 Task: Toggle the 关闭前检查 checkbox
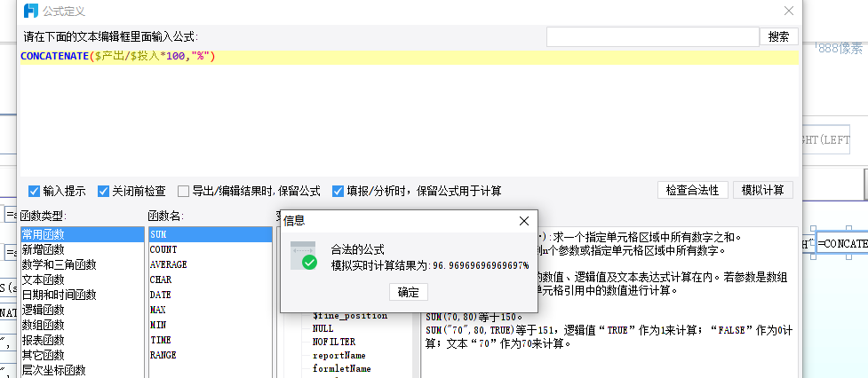coord(103,191)
